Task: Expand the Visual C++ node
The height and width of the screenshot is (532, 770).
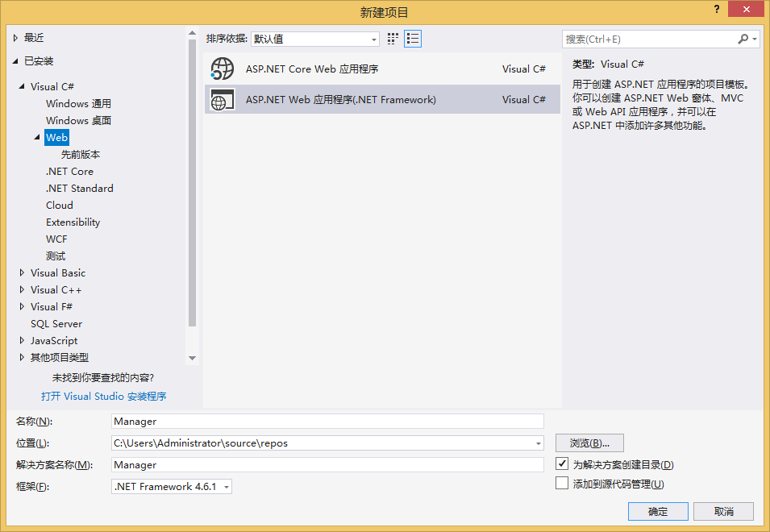Action: pos(22,289)
